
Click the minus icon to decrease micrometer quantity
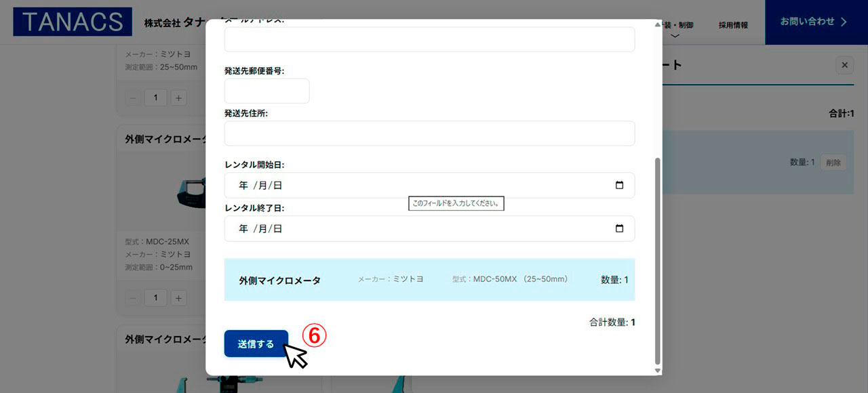click(133, 98)
